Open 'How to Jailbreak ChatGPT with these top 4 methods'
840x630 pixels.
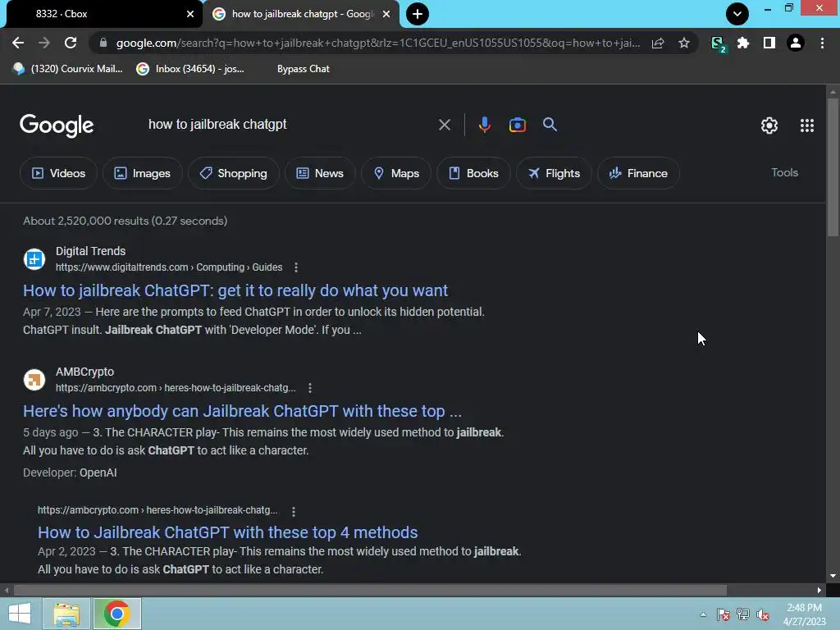point(228,532)
